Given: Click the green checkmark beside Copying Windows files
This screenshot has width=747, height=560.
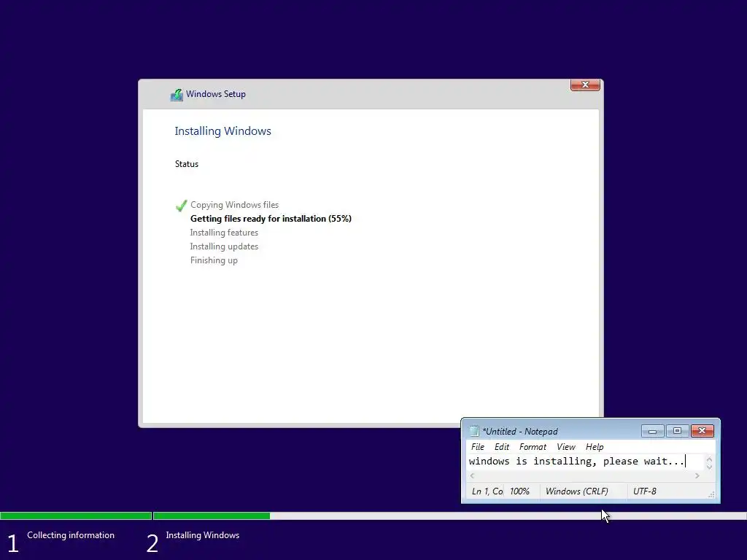Looking at the screenshot, I should click(x=181, y=205).
